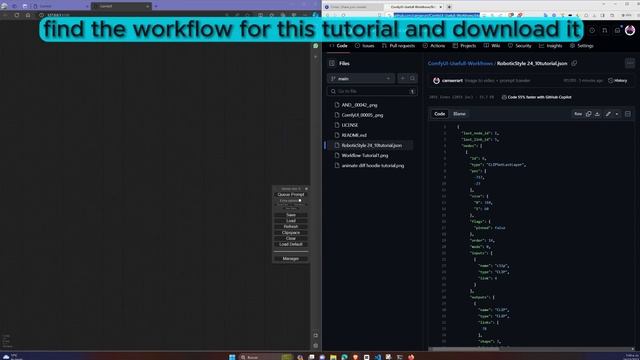Toggle Extra options checkbox in ComfyUI
The height and width of the screenshot is (360, 640).
300,200
